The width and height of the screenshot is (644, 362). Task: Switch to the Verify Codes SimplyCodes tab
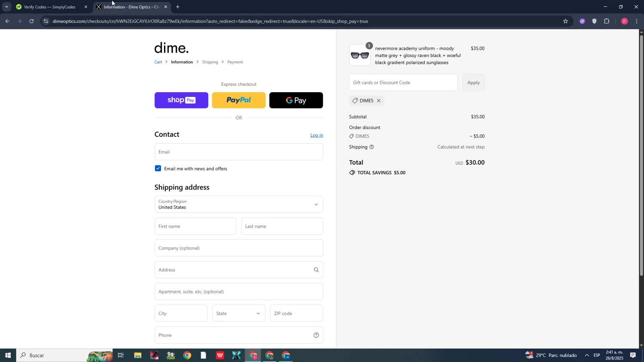pos(50,7)
